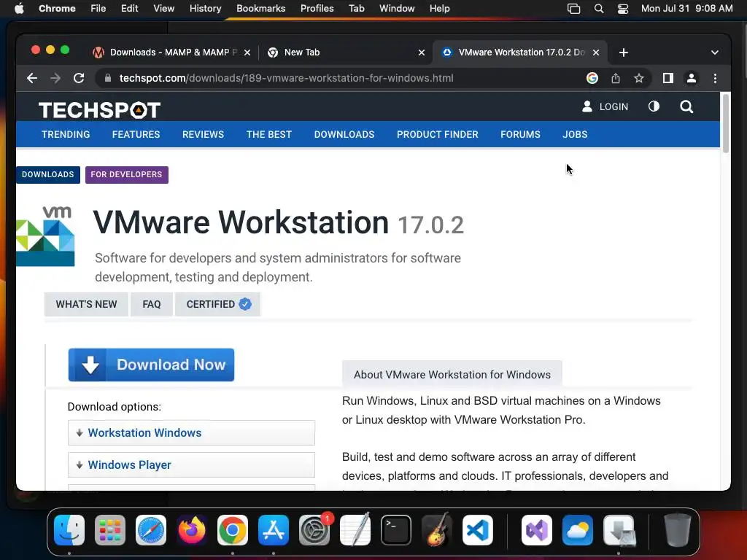Viewport: 747px width, 560px height.
Task: Click the FOR DEVELOPERS purple tag
Action: pos(127,175)
